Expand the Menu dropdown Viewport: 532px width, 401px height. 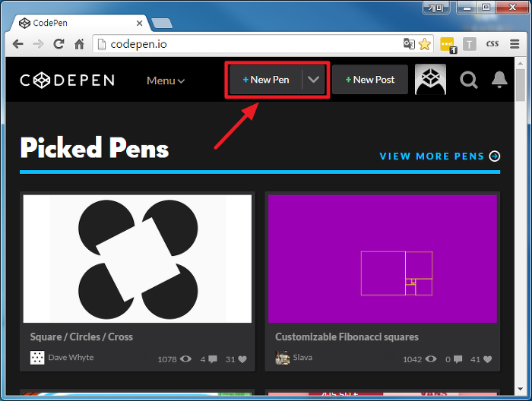(x=166, y=81)
